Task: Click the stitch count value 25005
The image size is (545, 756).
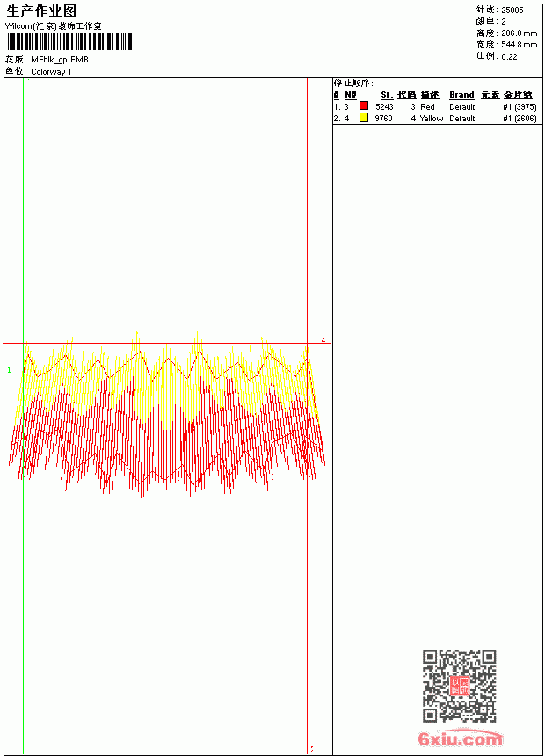Action: coord(512,11)
